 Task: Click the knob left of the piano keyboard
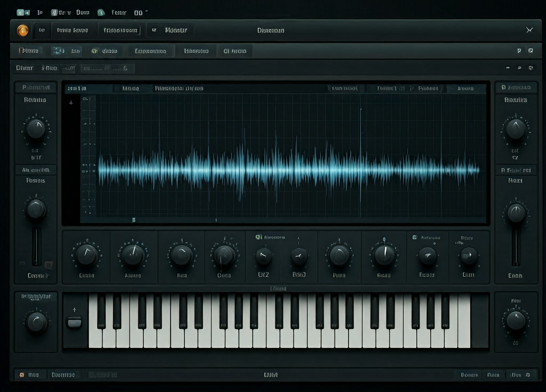[36, 322]
